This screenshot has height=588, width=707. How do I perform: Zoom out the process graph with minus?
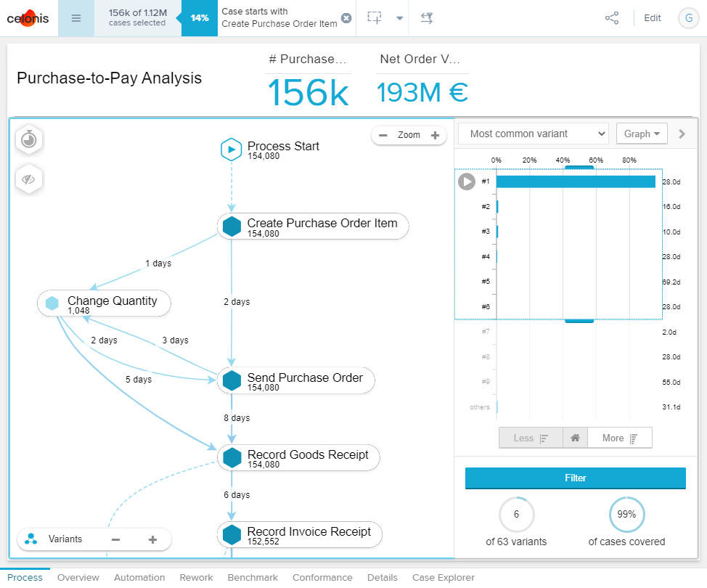pos(383,135)
